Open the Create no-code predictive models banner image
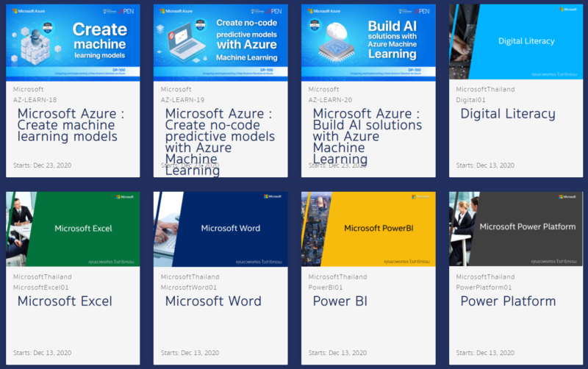 (x=220, y=43)
